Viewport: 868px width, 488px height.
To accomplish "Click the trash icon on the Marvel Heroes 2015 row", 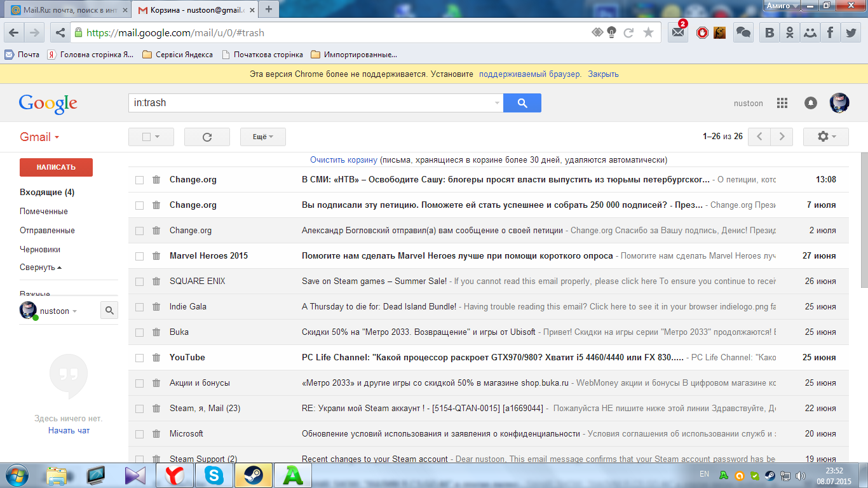I will click(x=156, y=256).
